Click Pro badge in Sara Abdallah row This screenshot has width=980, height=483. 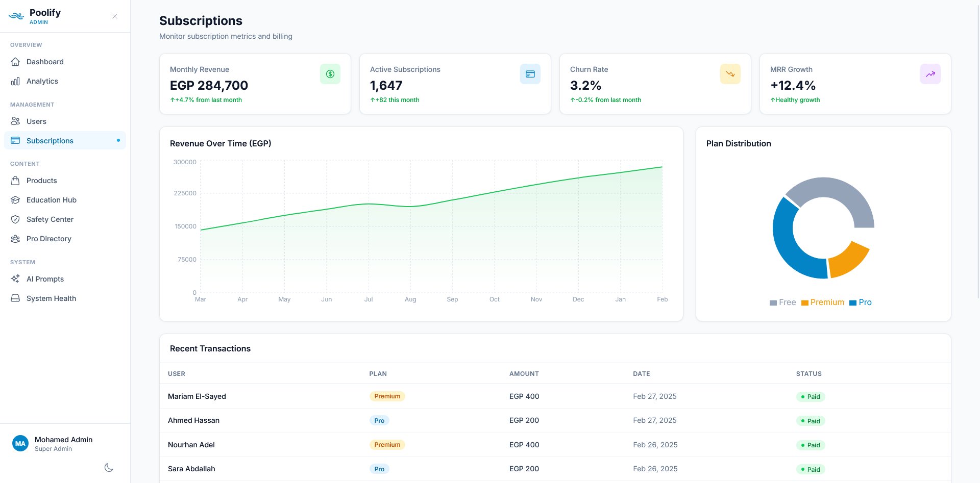(x=379, y=469)
